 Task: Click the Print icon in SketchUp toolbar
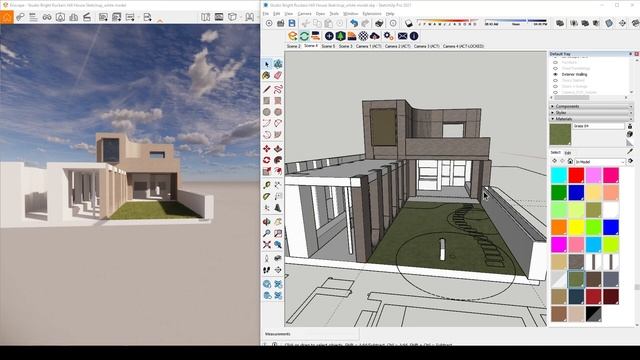[x=379, y=23]
